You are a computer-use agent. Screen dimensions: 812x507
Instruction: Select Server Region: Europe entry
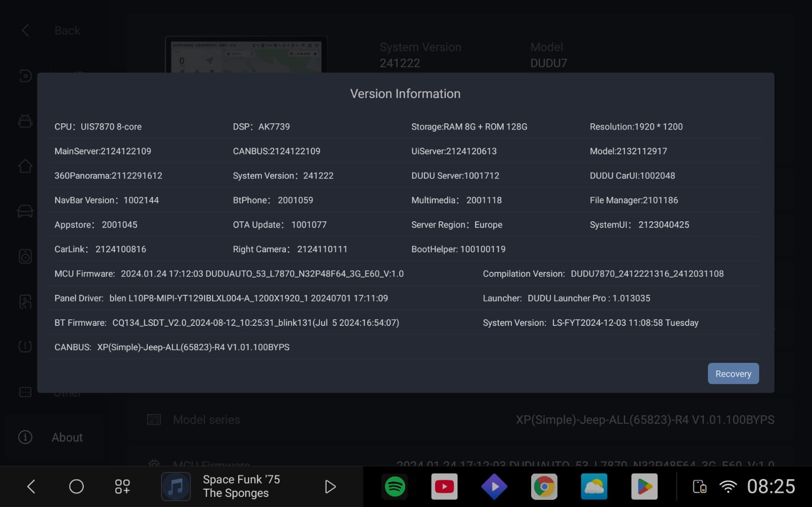coord(457,225)
